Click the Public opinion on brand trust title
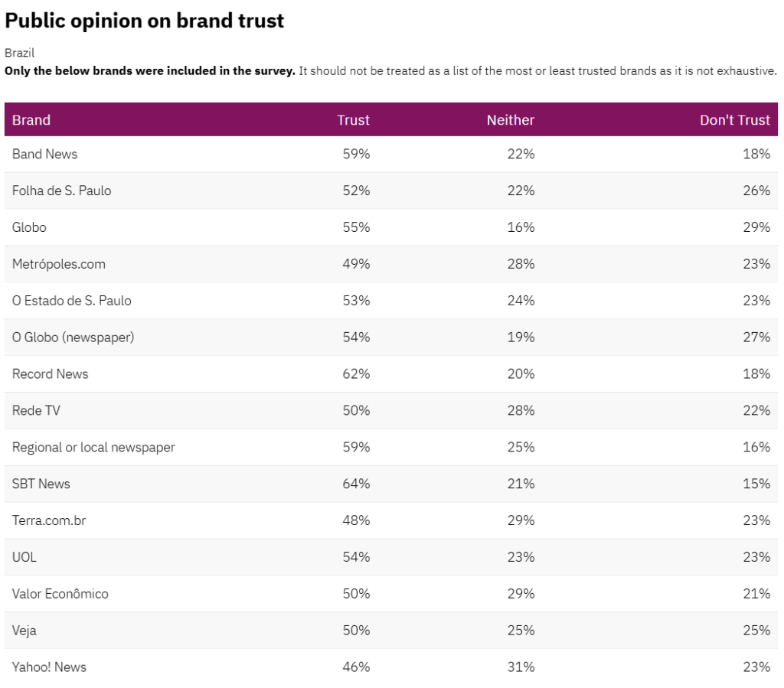The width and height of the screenshot is (784, 688). tap(145, 21)
